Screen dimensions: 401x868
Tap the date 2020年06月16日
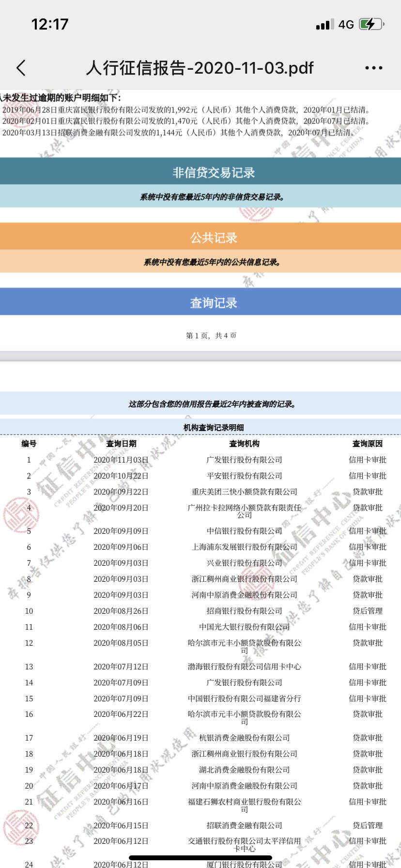[x=121, y=802]
